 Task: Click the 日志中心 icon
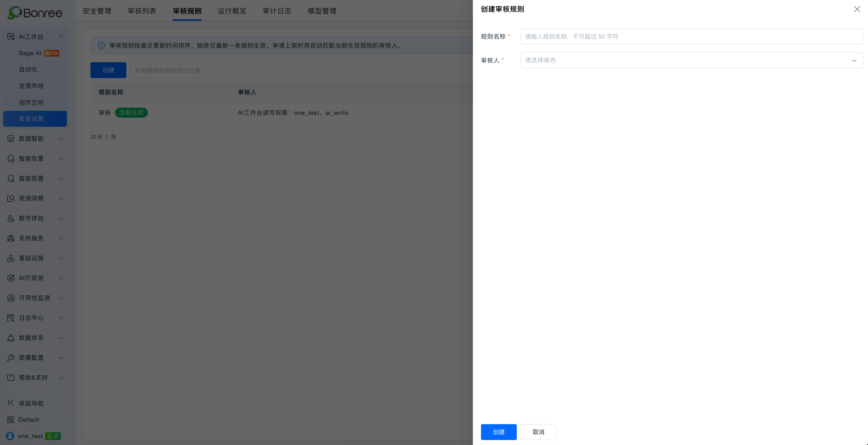(11, 317)
